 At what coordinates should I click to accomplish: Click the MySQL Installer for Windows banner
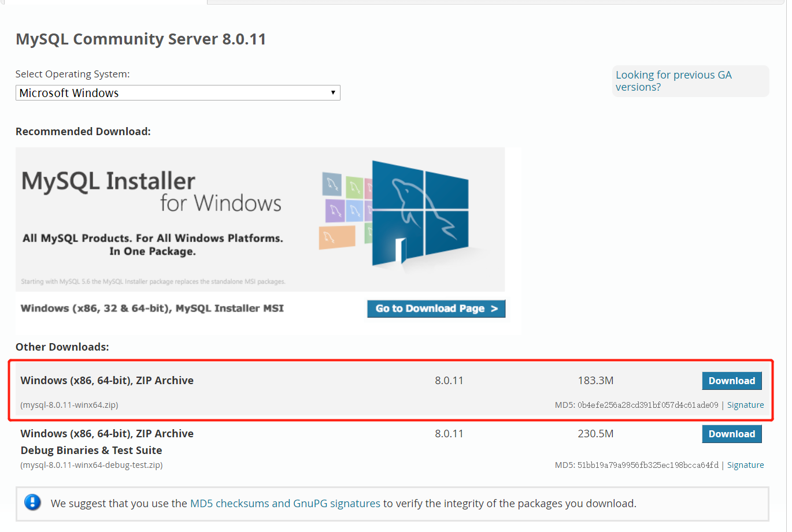coord(260,220)
